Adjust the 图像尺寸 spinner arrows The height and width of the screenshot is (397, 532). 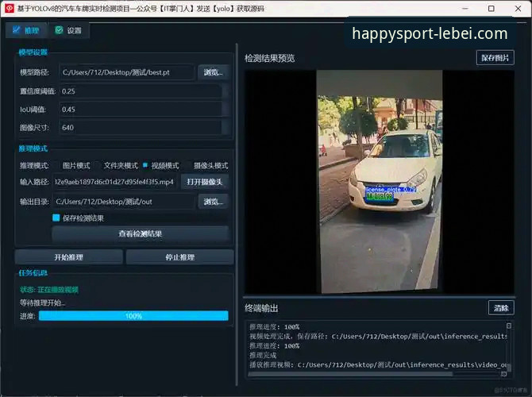click(x=225, y=128)
